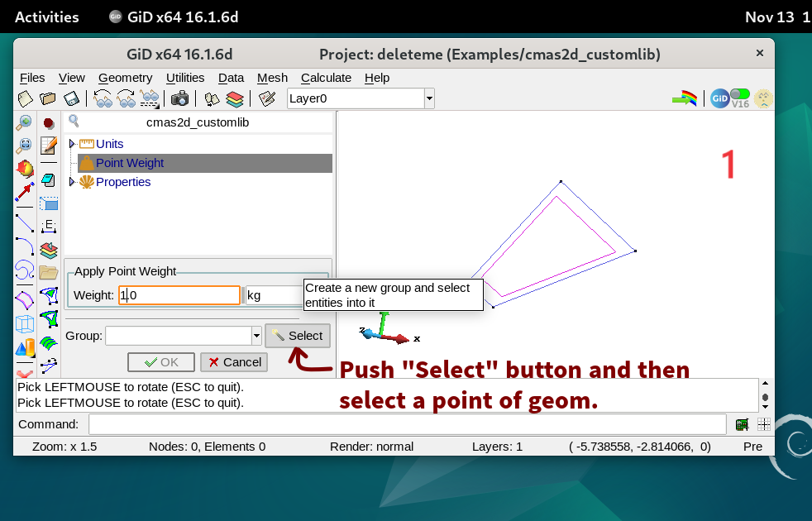Save project with the floppy disk icon

tap(71, 98)
